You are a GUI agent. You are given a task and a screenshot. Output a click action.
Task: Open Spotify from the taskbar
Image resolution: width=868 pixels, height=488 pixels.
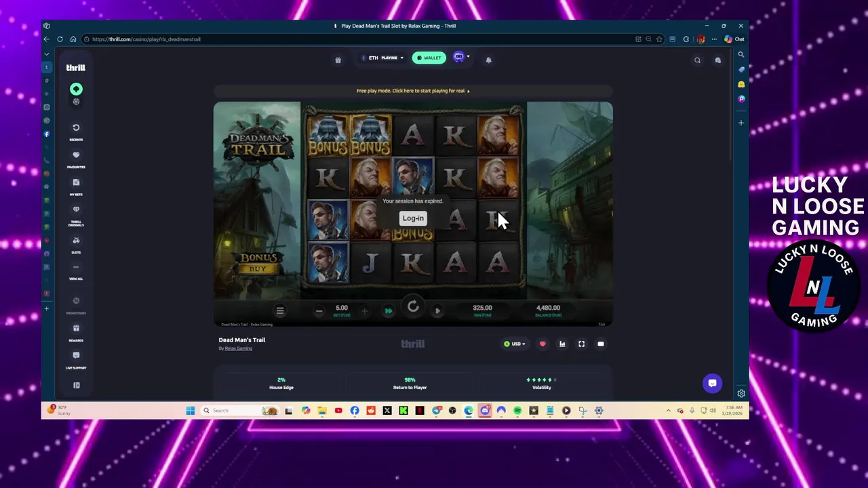(517, 410)
